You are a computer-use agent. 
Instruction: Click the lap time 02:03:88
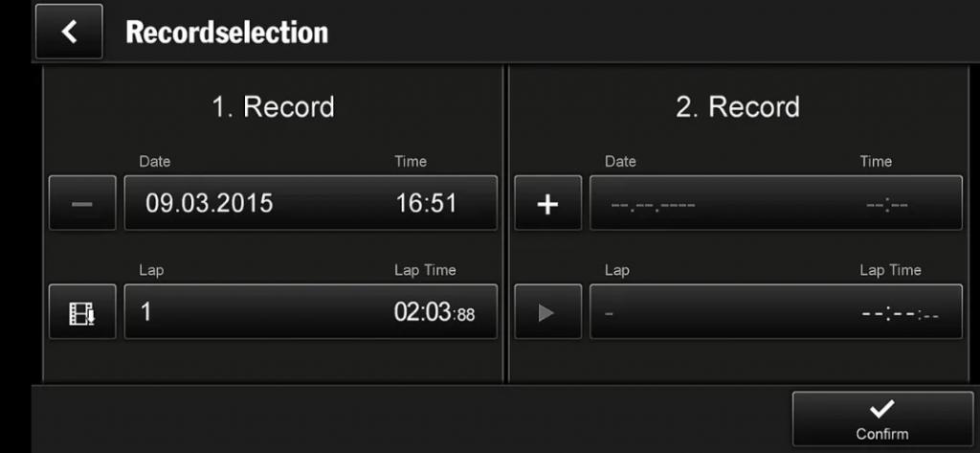point(434,312)
